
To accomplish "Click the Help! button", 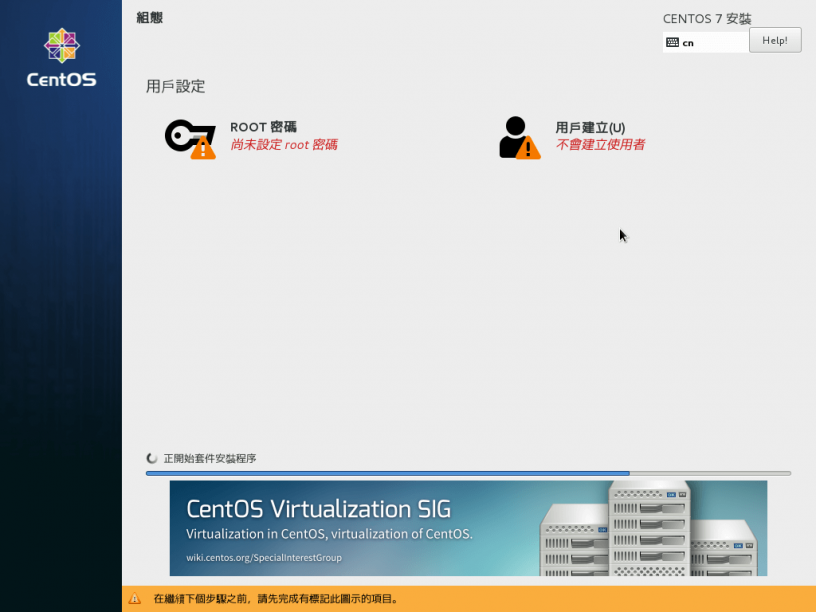I will point(775,40).
